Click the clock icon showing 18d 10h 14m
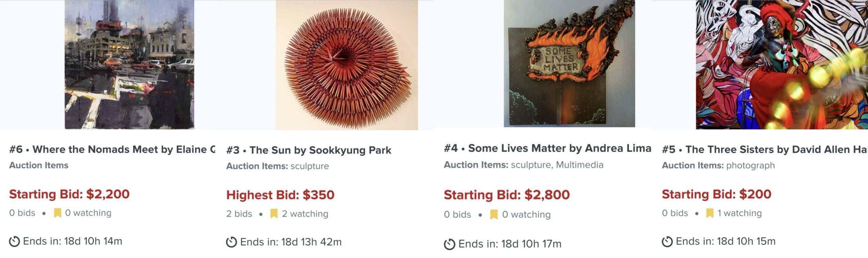The height and width of the screenshot is (258, 868). click(14, 242)
